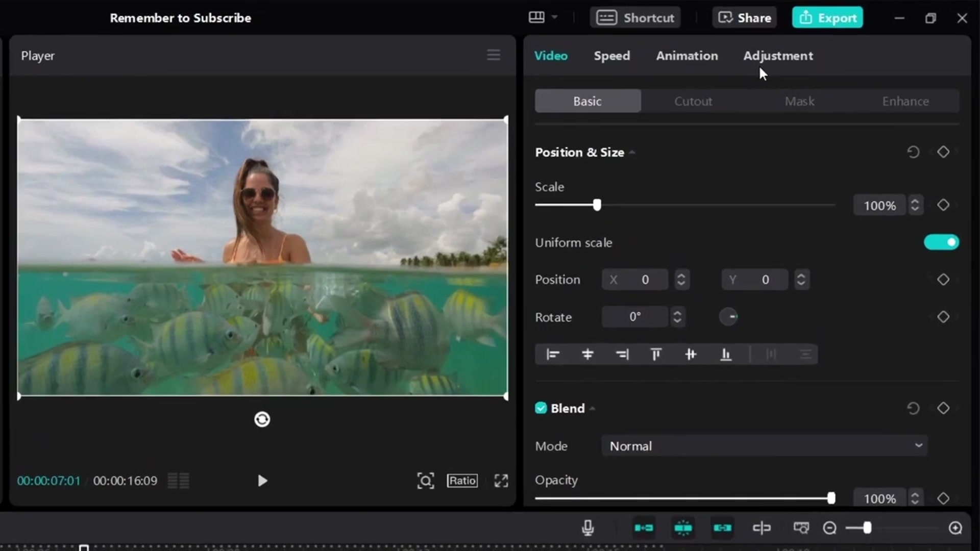This screenshot has height=551, width=980.
Task: Add keyframe for Position
Action: tap(943, 280)
